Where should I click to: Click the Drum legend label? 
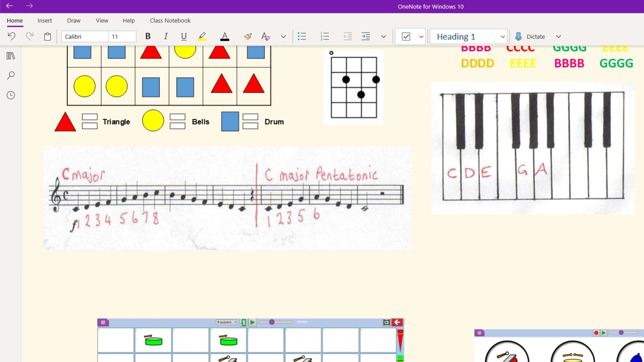(x=274, y=122)
